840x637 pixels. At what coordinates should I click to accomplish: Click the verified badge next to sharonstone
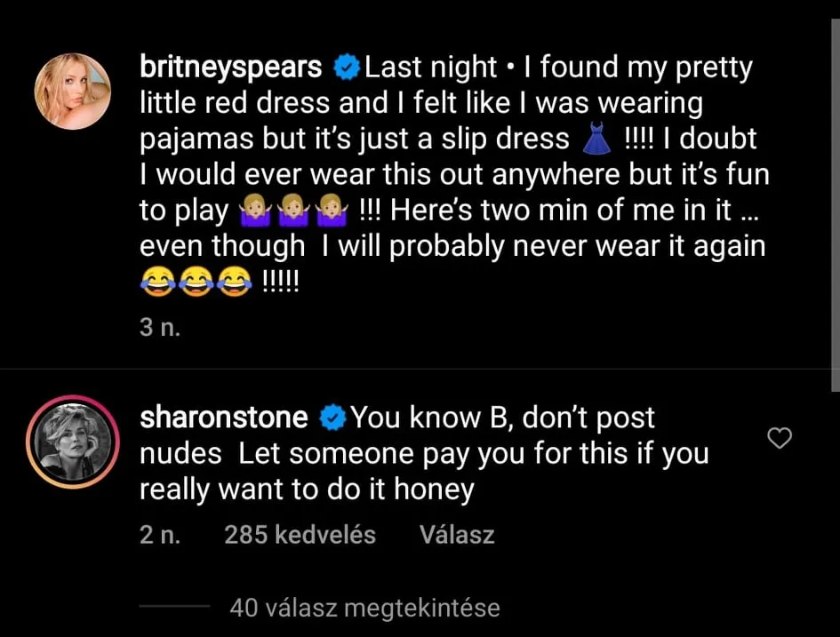click(332, 418)
